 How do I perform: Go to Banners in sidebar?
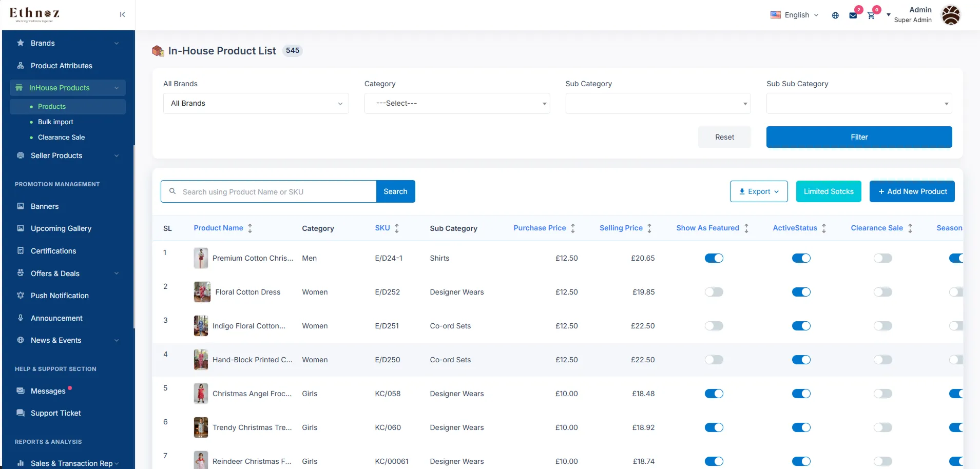coord(45,206)
